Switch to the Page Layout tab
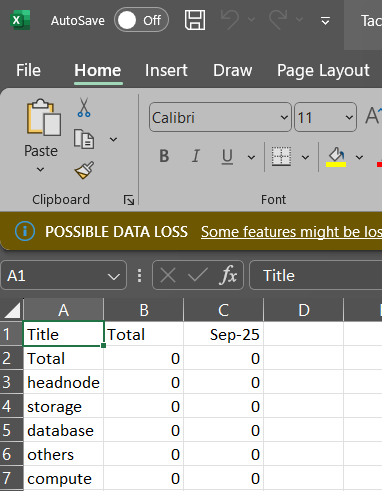The image size is (382, 491). (323, 70)
